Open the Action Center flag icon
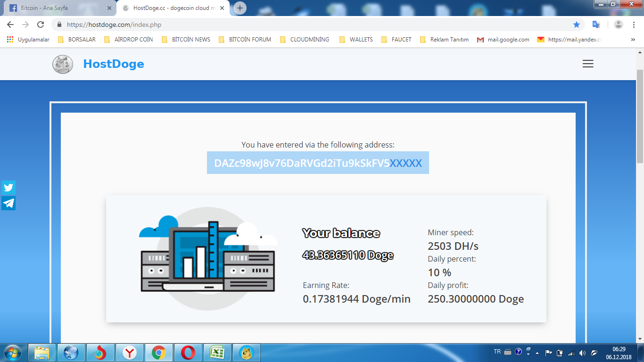The image size is (644, 362). click(x=548, y=353)
